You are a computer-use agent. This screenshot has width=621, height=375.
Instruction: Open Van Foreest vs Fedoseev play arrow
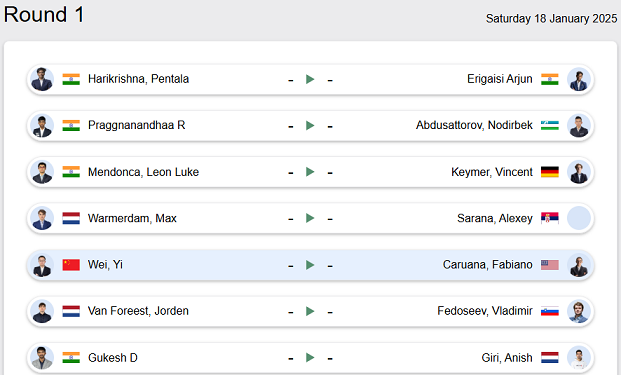(310, 311)
